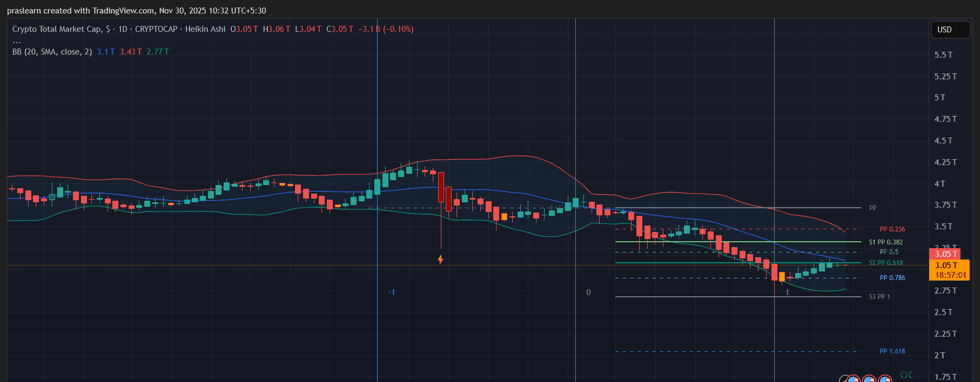
Task: Open the USD currency selector
Action: click(x=950, y=30)
